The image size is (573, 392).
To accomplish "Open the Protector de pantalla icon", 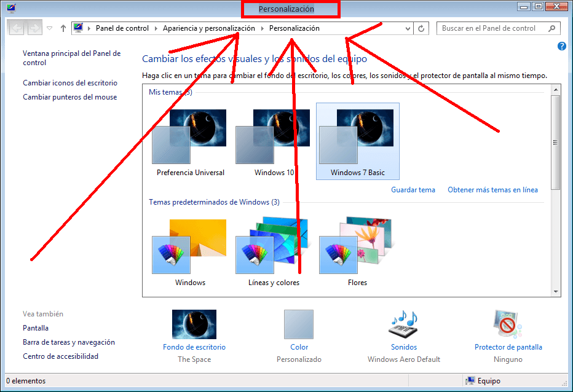I will tap(508, 324).
